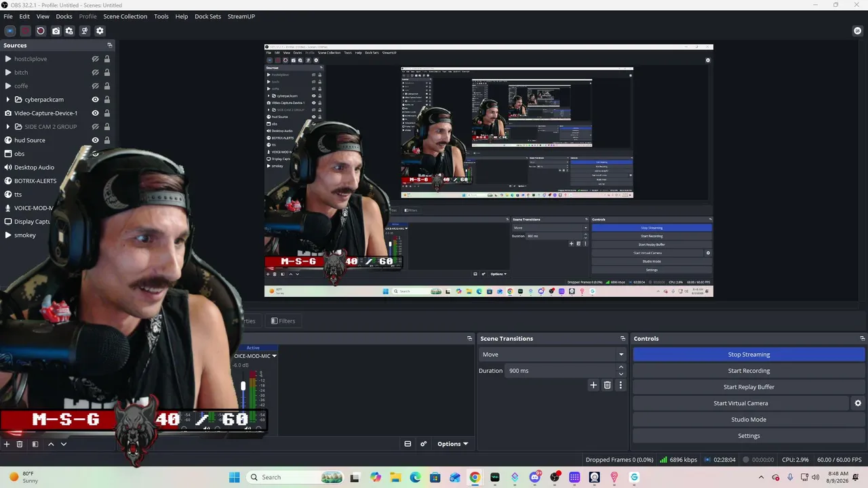This screenshot has height=488, width=868.
Task: Show hidden system tray icons chevron
Action: point(761,478)
